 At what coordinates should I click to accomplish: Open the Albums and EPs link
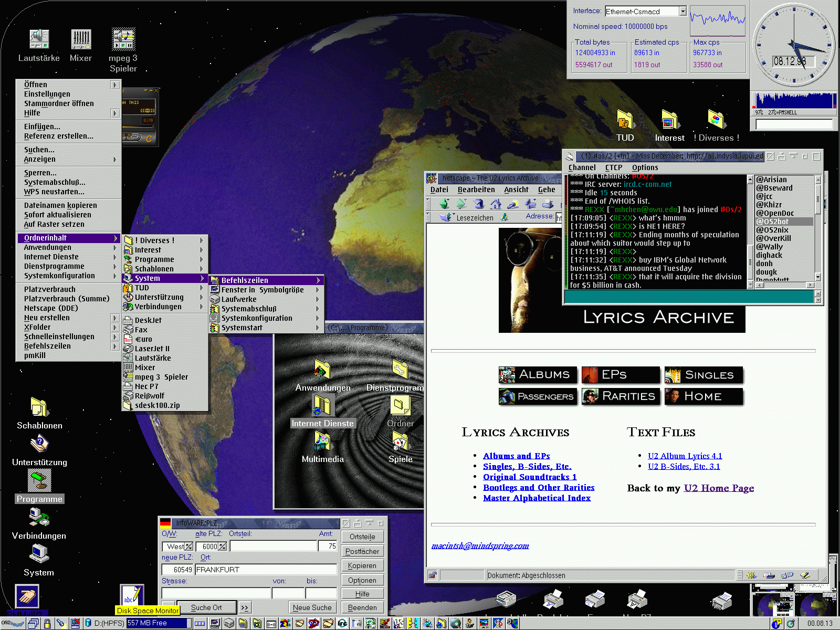point(517,456)
